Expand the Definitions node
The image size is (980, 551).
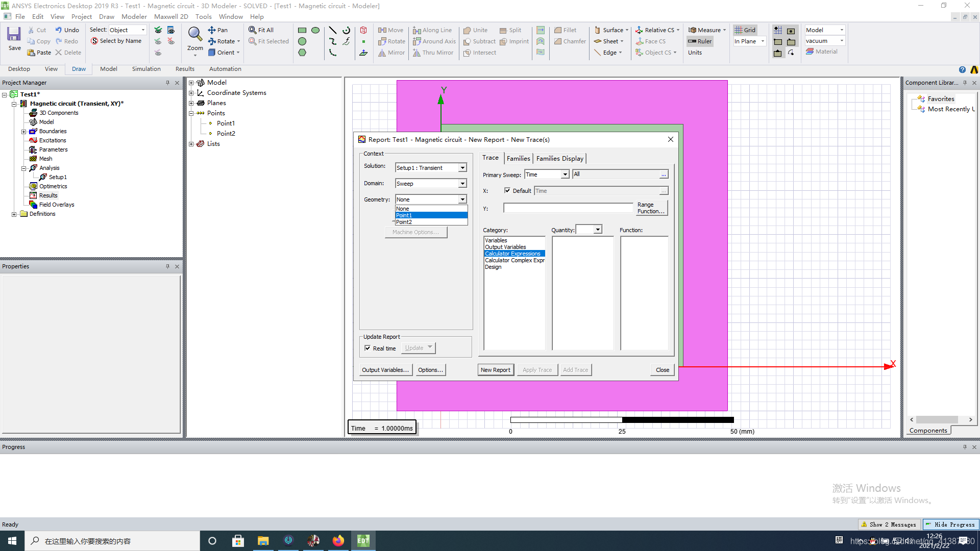14,214
